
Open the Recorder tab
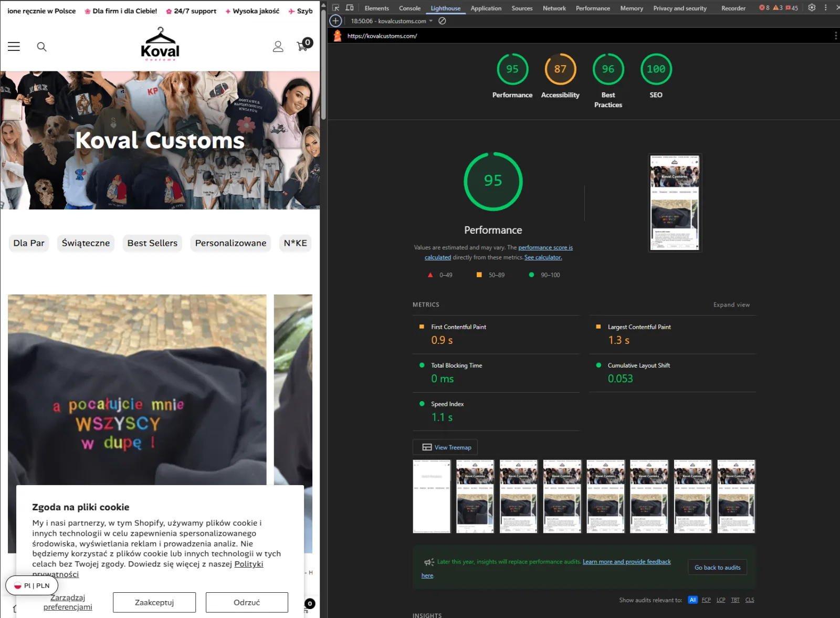(733, 8)
